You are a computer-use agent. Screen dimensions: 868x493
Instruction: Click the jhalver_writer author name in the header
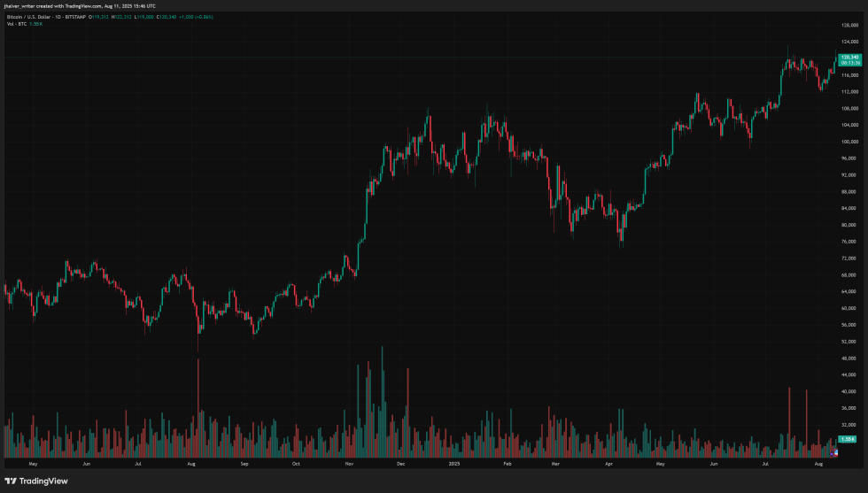(19, 6)
